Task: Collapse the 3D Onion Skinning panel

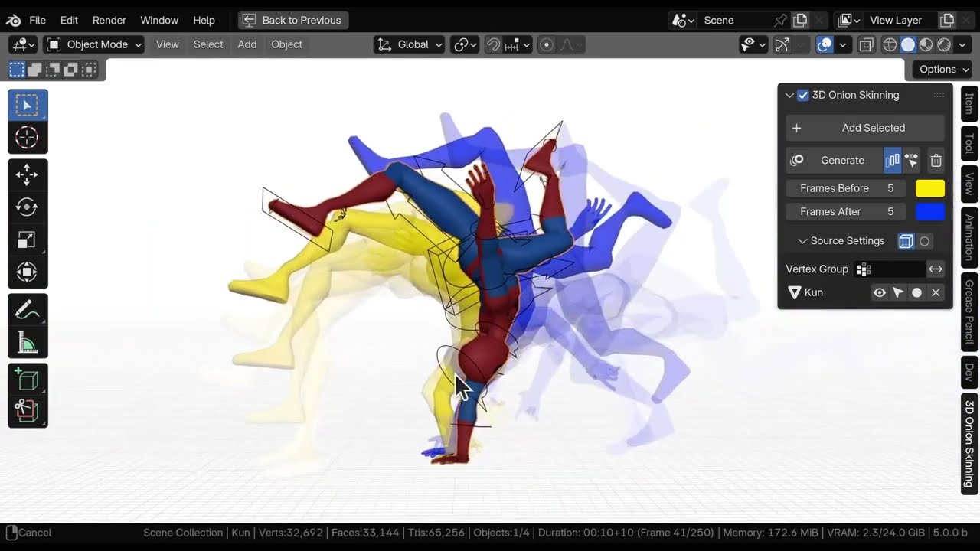Action: coord(789,96)
